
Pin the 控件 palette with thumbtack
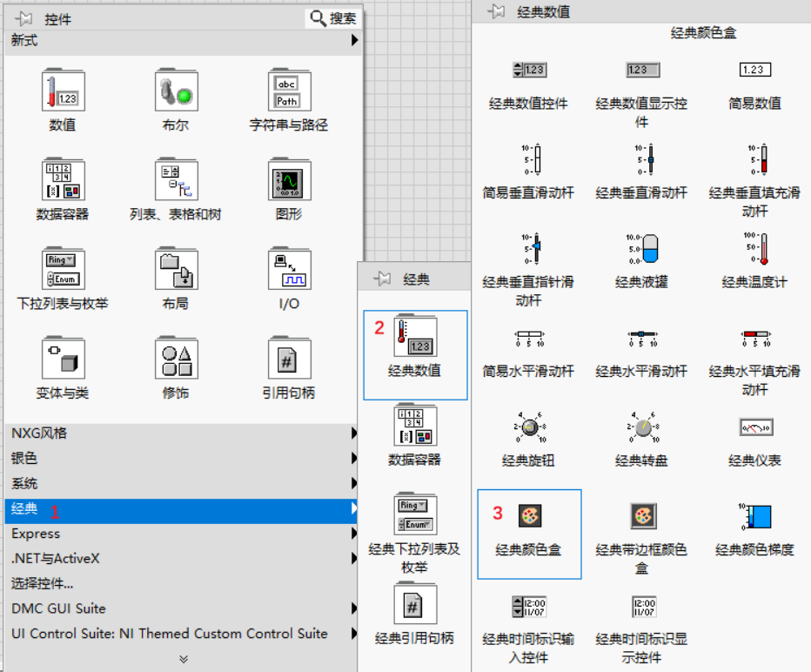(x=23, y=19)
